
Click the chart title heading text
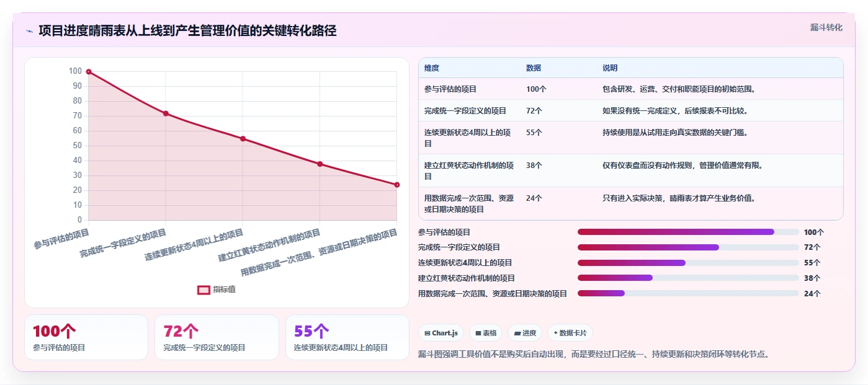[187, 31]
